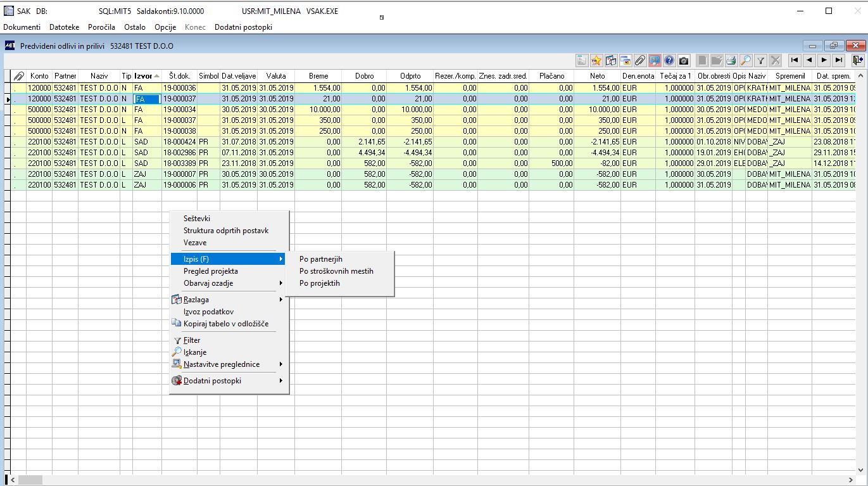
Task: Choose Po stroškovnih mestih submenu item
Action: click(340, 271)
